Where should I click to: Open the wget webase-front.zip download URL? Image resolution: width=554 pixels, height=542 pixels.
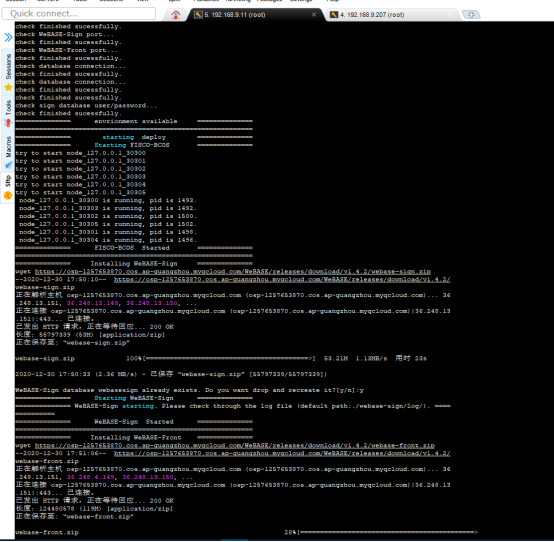(235, 446)
